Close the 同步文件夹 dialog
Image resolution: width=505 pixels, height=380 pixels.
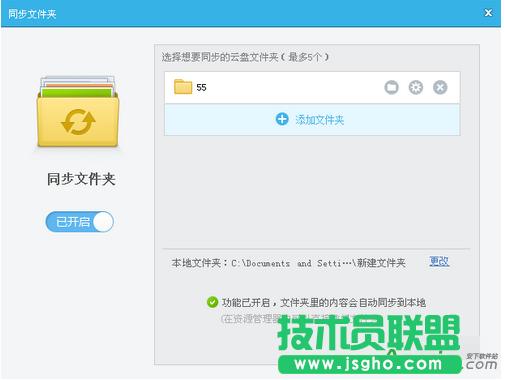pyautogui.click(x=488, y=13)
